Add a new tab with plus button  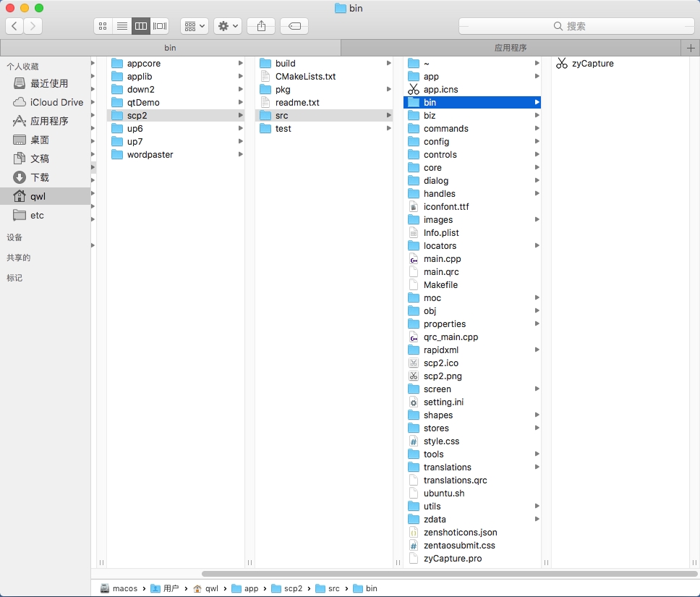pyautogui.click(x=691, y=48)
